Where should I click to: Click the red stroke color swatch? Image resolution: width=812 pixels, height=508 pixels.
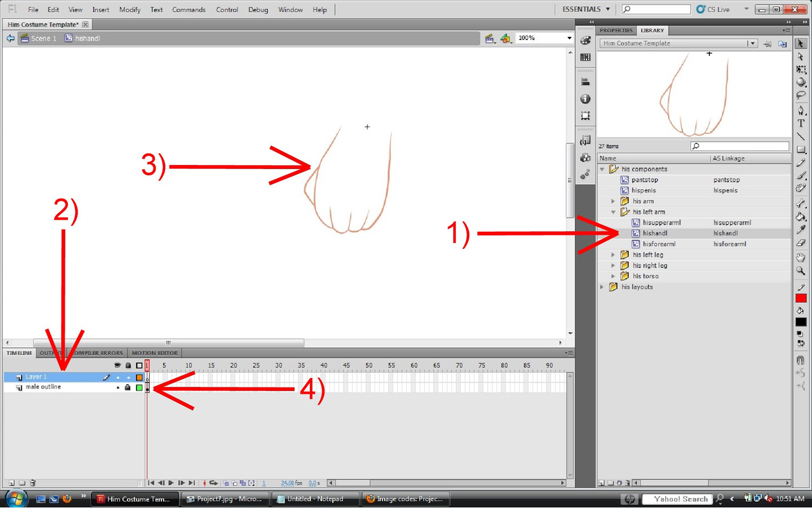tap(801, 298)
